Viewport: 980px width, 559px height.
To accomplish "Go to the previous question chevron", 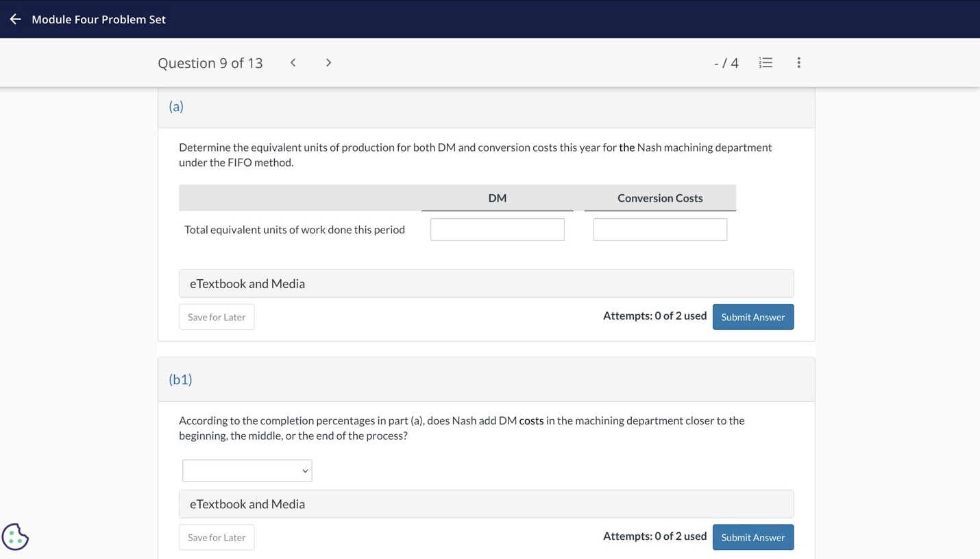I will (x=293, y=62).
